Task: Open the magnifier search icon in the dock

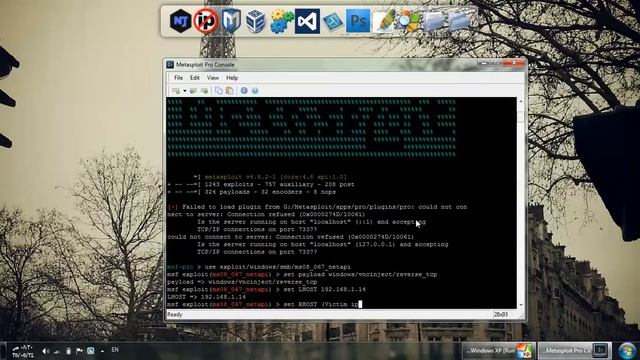Action: (x=408, y=21)
